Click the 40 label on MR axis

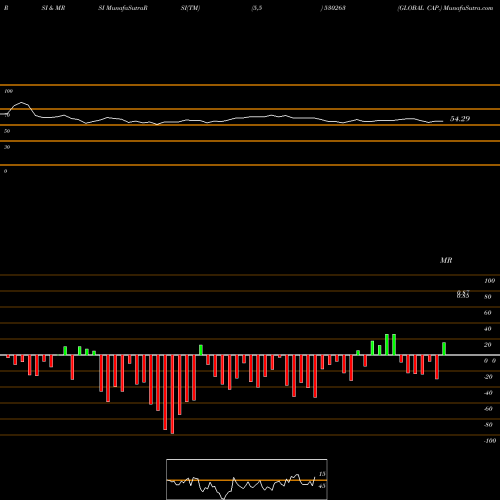click(x=488, y=329)
